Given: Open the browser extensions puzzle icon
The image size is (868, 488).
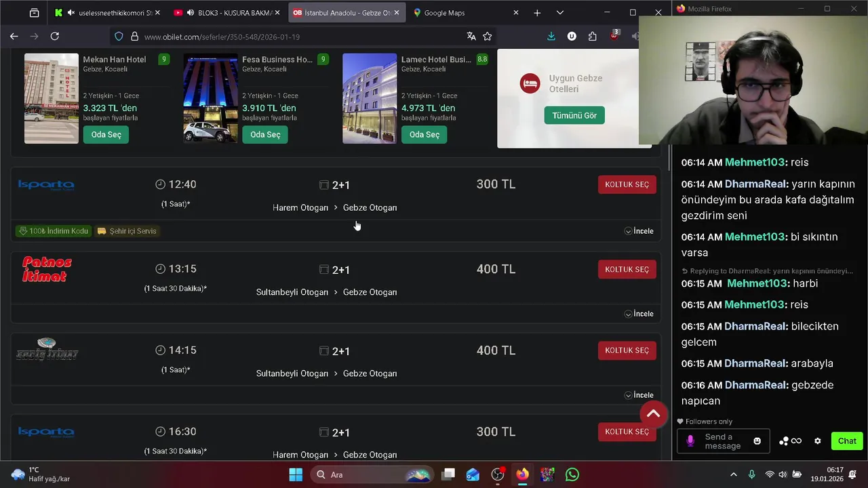Looking at the screenshot, I should pyautogui.click(x=593, y=37).
